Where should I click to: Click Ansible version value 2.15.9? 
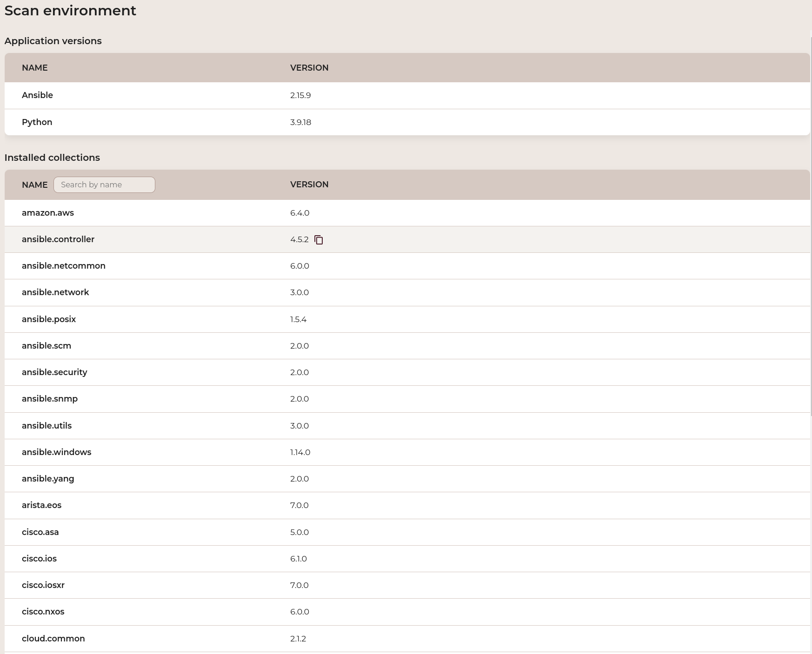pyautogui.click(x=300, y=95)
